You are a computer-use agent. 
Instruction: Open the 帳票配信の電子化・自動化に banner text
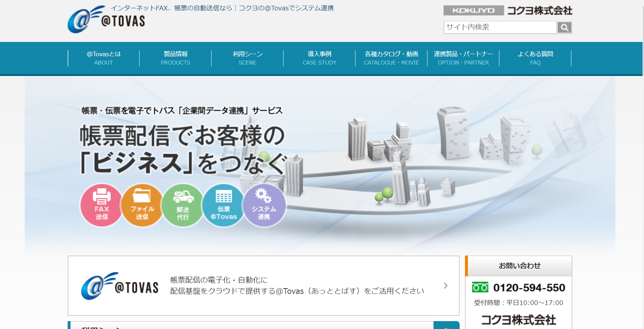click(x=297, y=285)
